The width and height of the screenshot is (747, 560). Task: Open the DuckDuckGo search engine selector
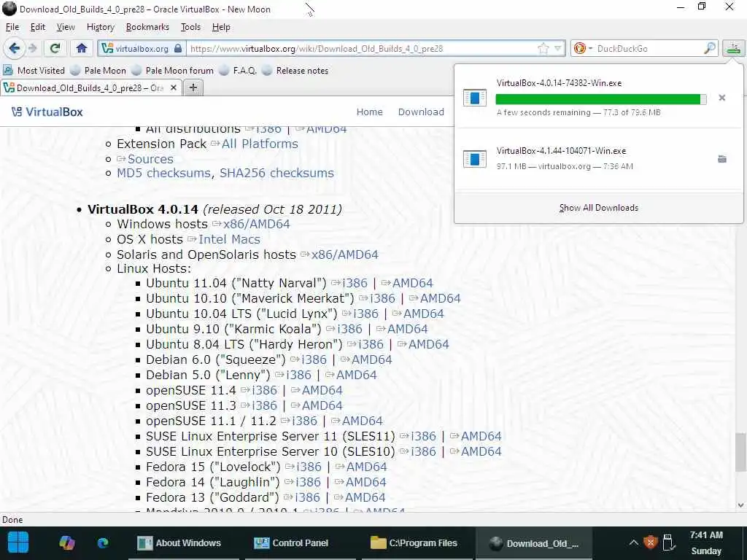583,49
